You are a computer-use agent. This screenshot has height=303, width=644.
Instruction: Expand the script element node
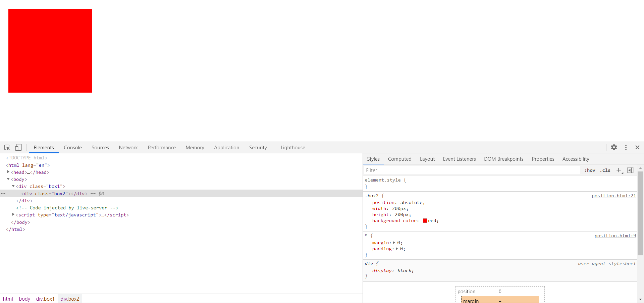pyautogui.click(x=13, y=215)
